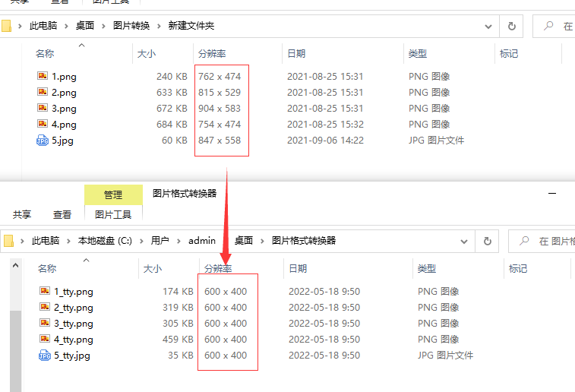
Task: Expand chevron before 此电脑 in lower path
Action: (x=22, y=241)
